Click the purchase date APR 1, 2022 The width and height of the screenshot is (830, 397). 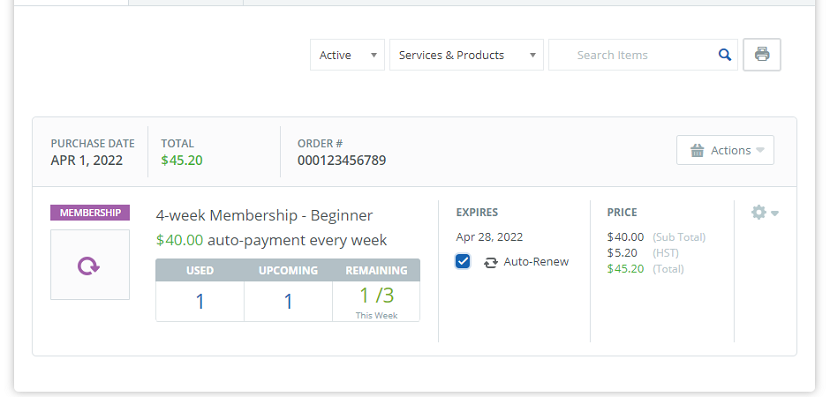pyautogui.click(x=87, y=160)
